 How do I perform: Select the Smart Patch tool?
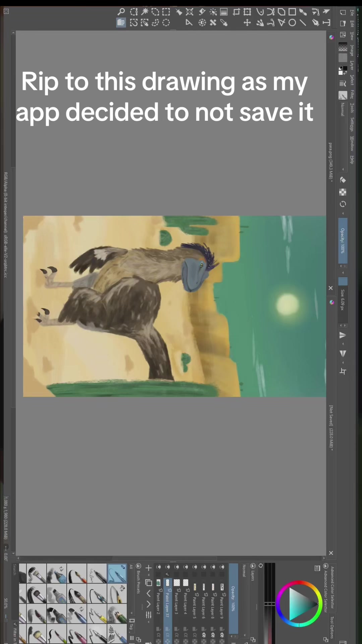pyautogui.click(x=213, y=22)
